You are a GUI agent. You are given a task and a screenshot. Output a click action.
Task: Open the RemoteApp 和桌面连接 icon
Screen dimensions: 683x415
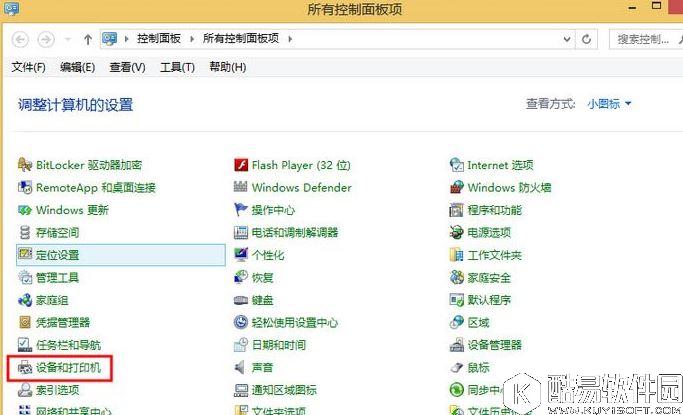[x=25, y=188]
